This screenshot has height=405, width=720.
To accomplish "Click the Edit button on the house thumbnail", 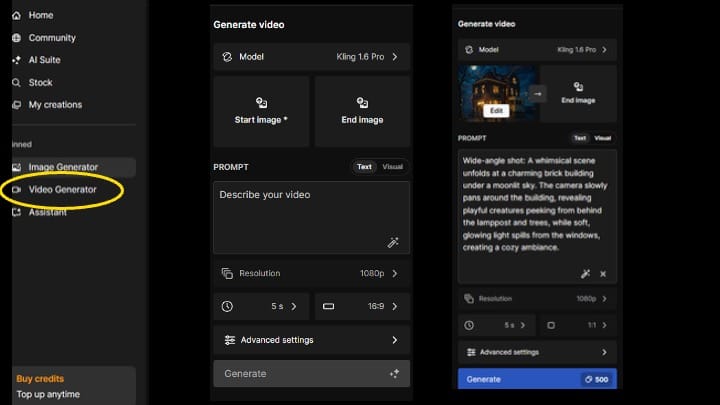I will coord(496,111).
